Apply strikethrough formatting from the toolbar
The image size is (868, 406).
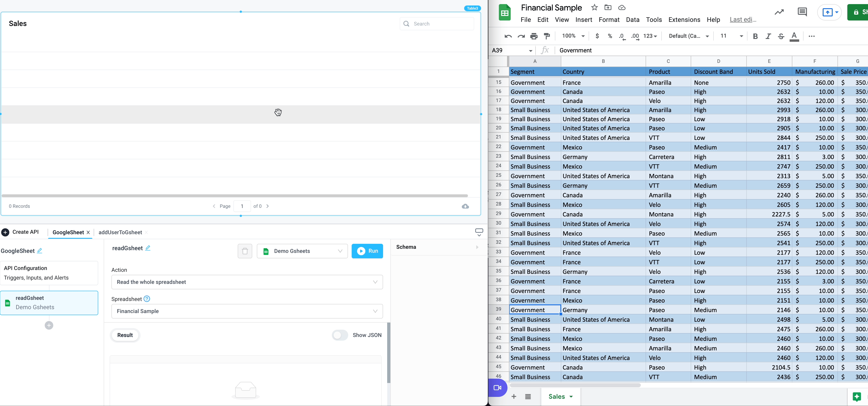point(781,36)
